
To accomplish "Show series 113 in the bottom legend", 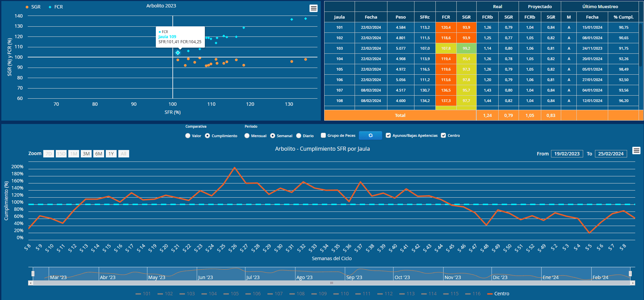I will point(407,294).
